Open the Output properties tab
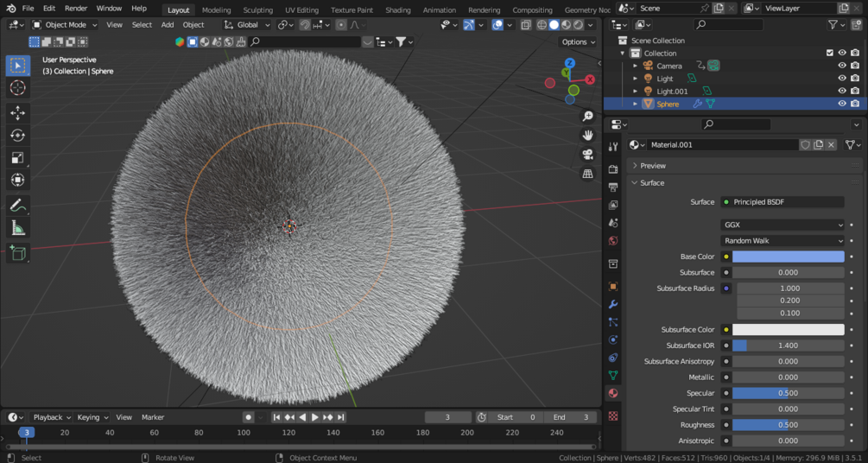The width and height of the screenshot is (868, 463). tap(613, 187)
